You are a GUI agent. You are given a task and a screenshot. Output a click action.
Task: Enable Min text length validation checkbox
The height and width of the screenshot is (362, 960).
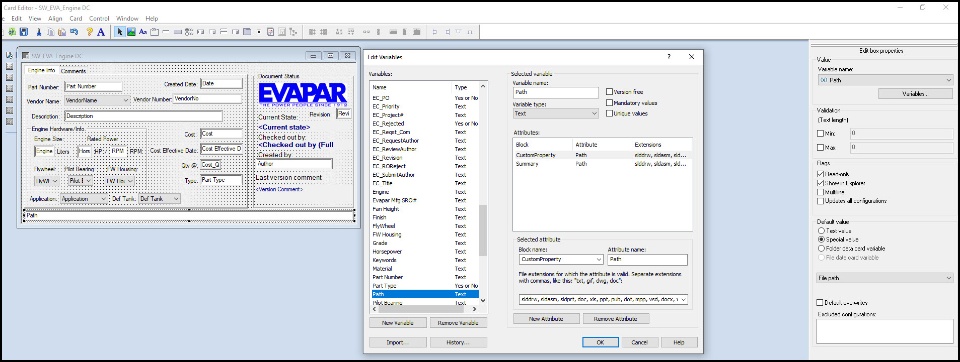point(820,133)
